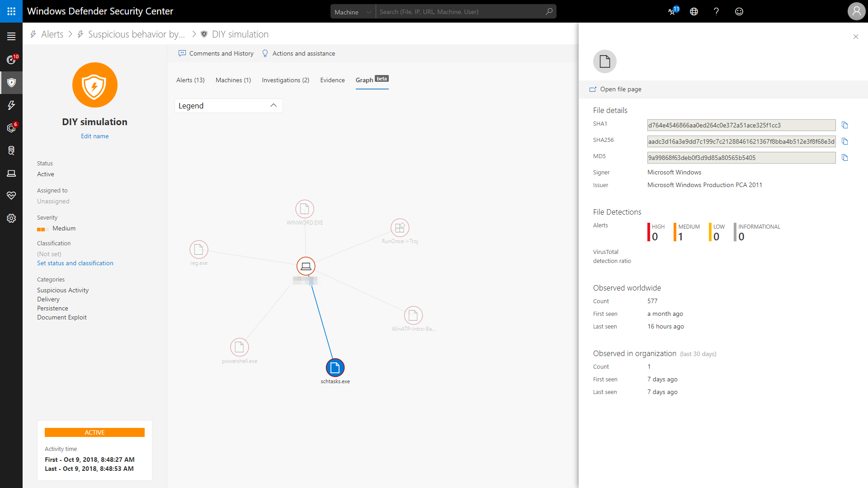The height and width of the screenshot is (488, 868).
Task: Switch to the Investigations (2) tab
Action: 285,80
